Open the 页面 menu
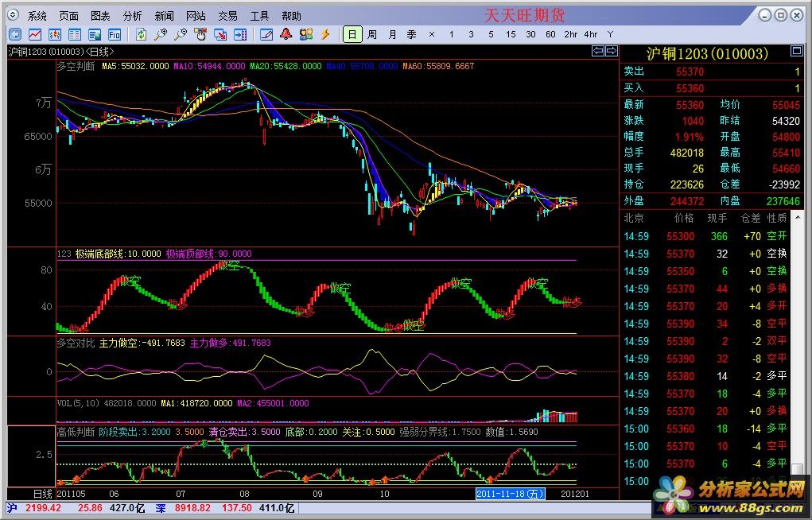The width and height of the screenshot is (812, 520). tap(69, 16)
